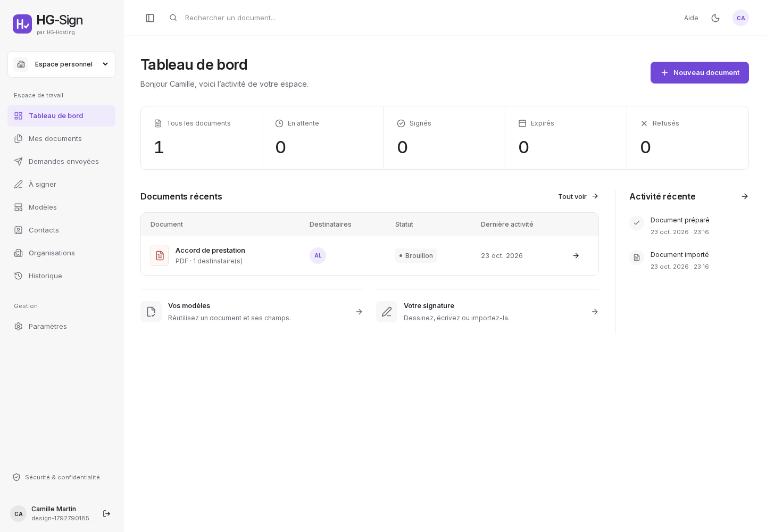Go to Tableau de bord
Screen dimensions: 766x532
[x=61, y=116]
